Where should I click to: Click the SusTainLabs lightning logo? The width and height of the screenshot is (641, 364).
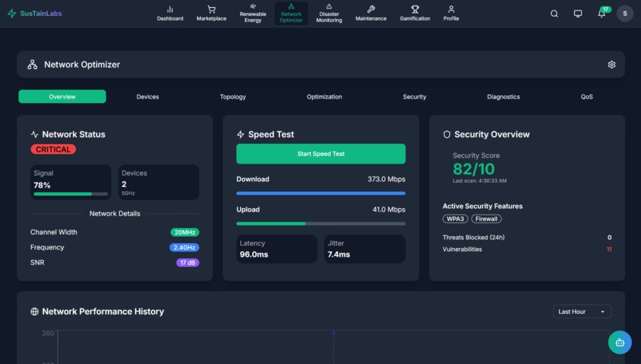tap(12, 14)
